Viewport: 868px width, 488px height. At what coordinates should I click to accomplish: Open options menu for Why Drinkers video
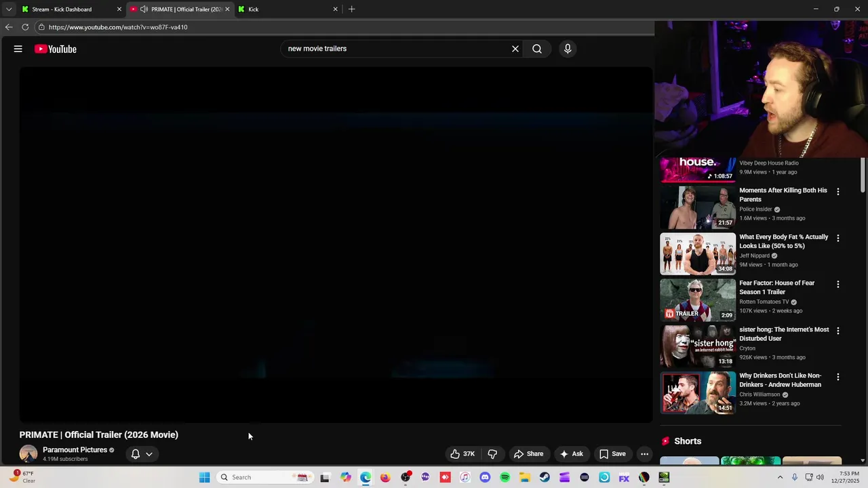click(x=838, y=377)
